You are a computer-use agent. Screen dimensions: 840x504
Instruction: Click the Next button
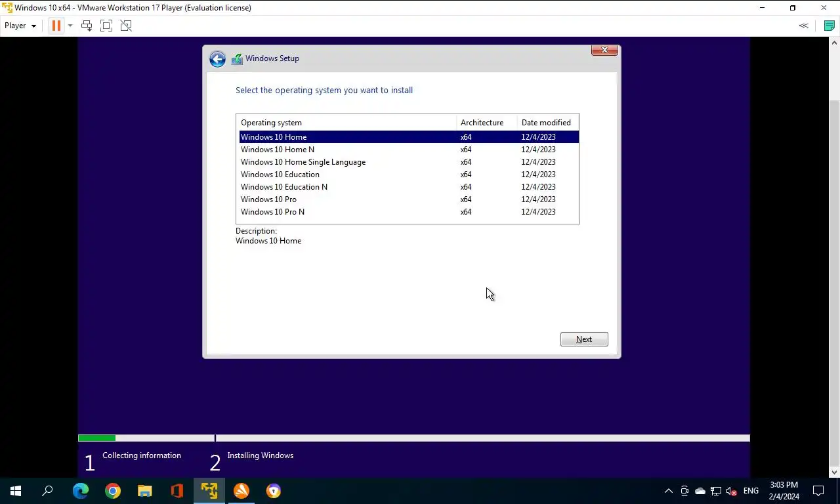point(584,339)
